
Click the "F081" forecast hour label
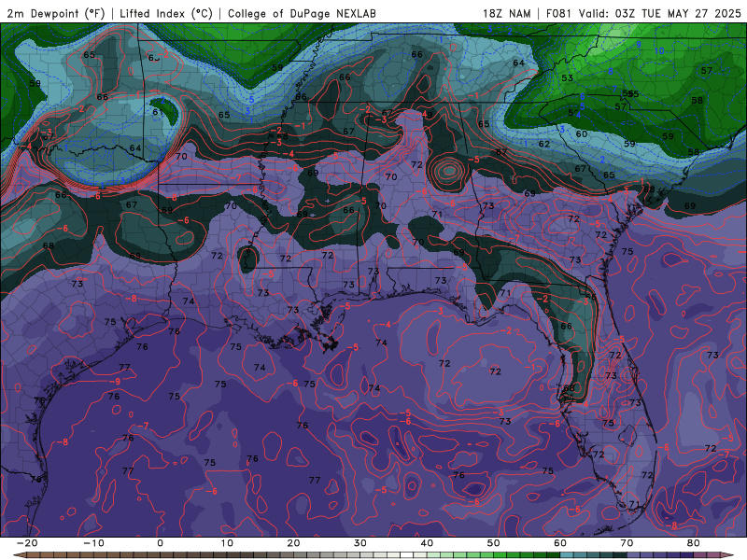(558, 13)
